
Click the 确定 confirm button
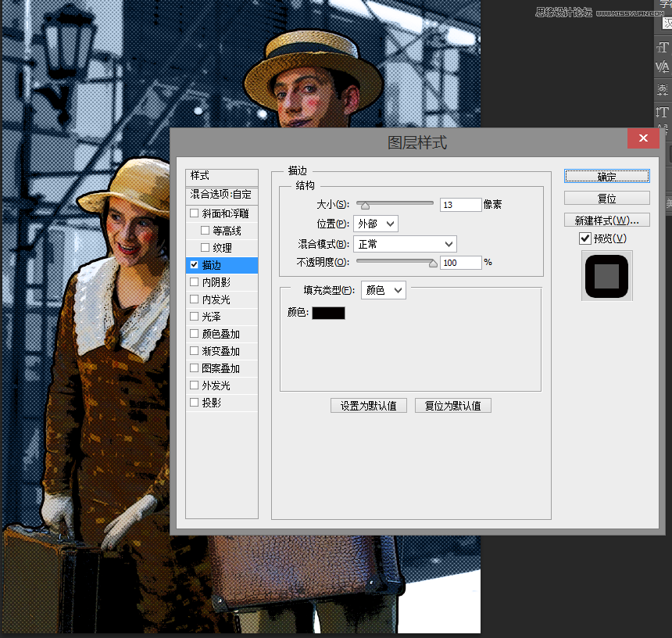click(x=606, y=177)
